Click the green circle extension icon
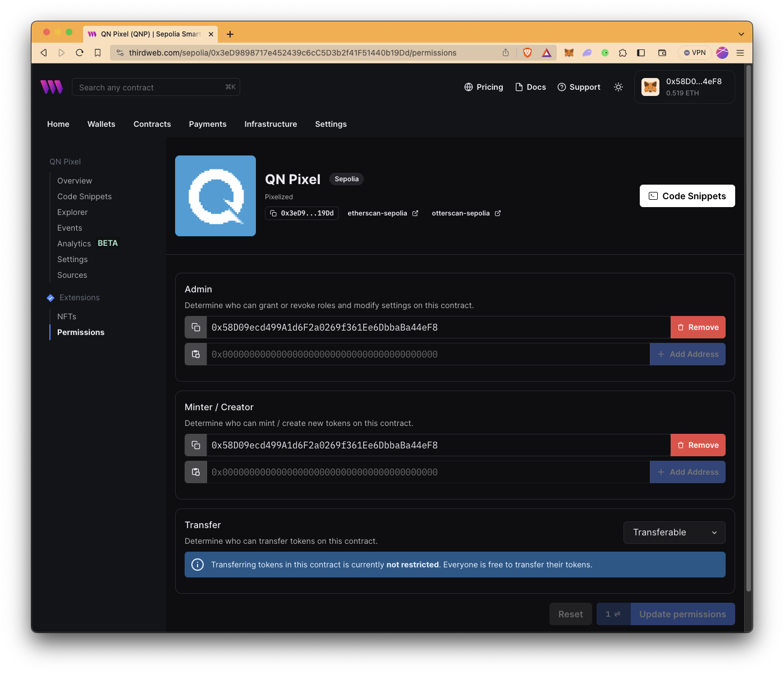Image resolution: width=784 pixels, height=674 pixels. point(605,53)
